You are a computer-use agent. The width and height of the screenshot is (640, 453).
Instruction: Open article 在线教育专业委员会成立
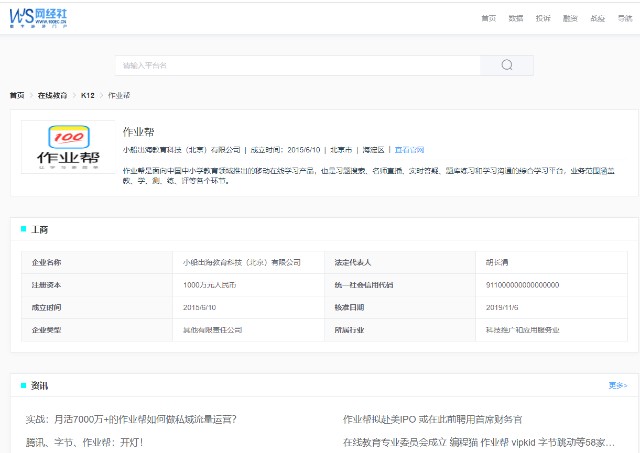(x=479, y=442)
